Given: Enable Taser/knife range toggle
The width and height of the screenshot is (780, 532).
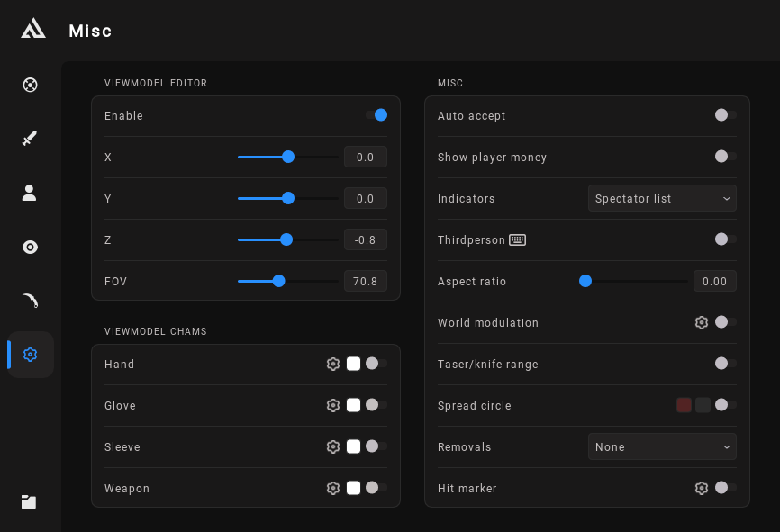Looking at the screenshot, I should coord(726,364).
